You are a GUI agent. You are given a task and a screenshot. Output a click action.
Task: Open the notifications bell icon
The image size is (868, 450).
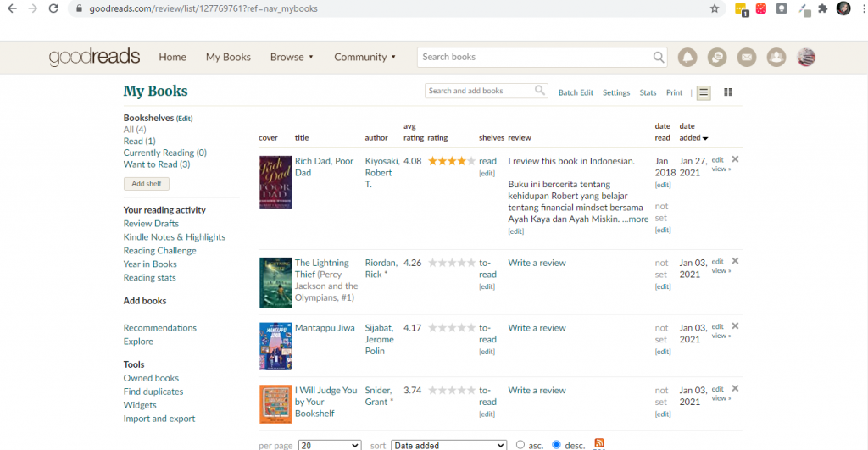click(x=687, y=57)
